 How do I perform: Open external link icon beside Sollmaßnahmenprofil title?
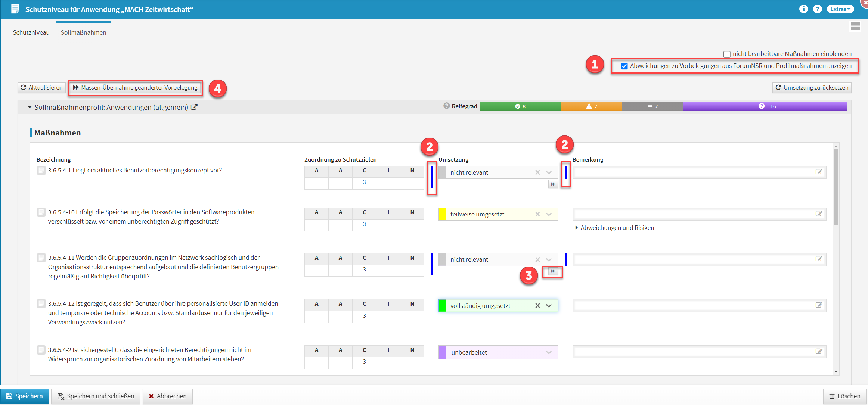pyautogui.click(x=194, y=107)
